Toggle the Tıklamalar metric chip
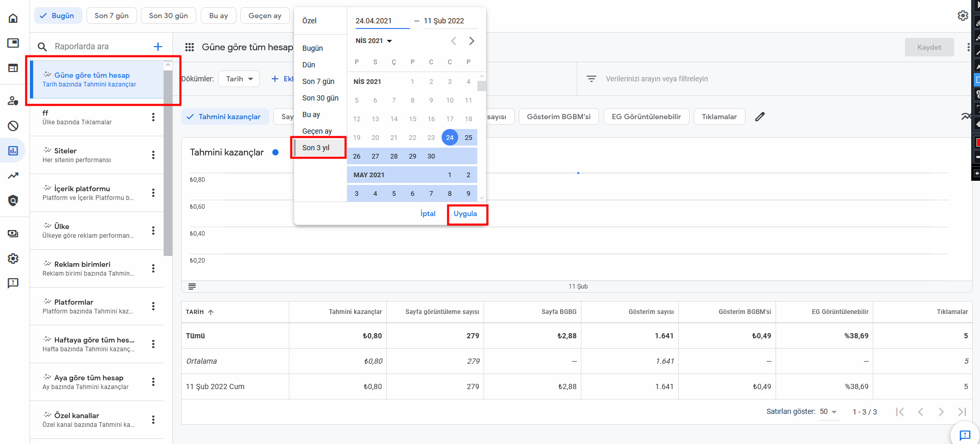This screenshot has width=980, height=444. pos(719,117)
